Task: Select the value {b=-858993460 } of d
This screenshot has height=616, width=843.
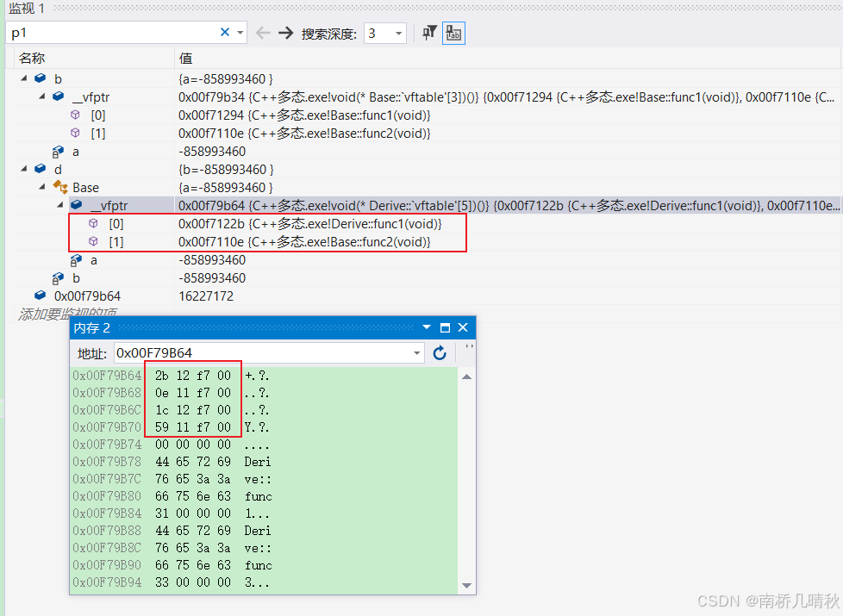Action: (226, 170)
